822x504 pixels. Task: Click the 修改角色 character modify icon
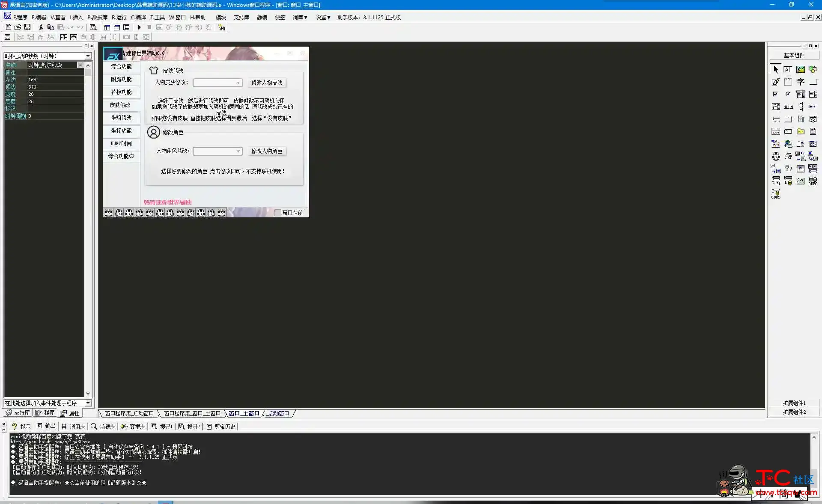click(x=153, y=131)
